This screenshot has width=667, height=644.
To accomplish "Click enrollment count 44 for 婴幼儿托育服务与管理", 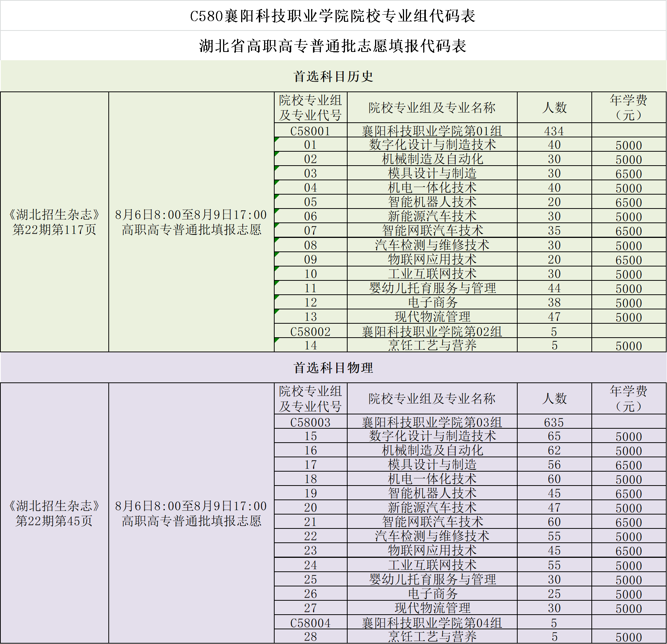I will (x=554, y=288).
